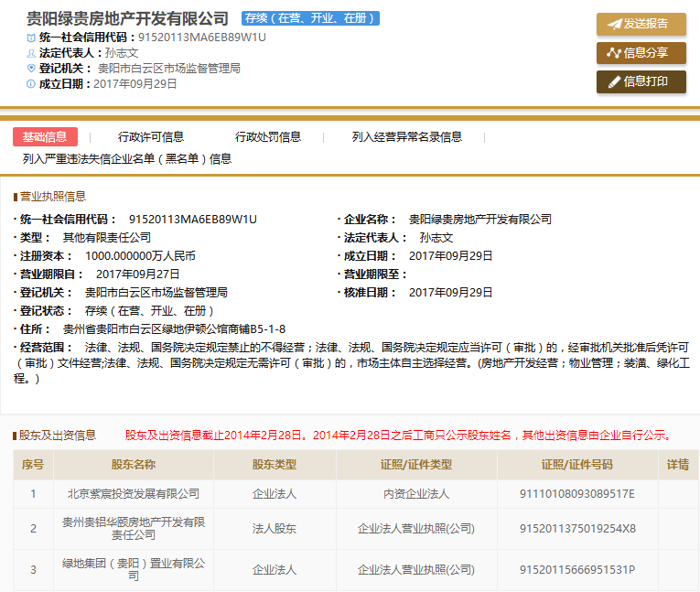Screen dimensions: 700x592
Task: Click the location pin icon beside 登记机关
Action: click(31, 68)
